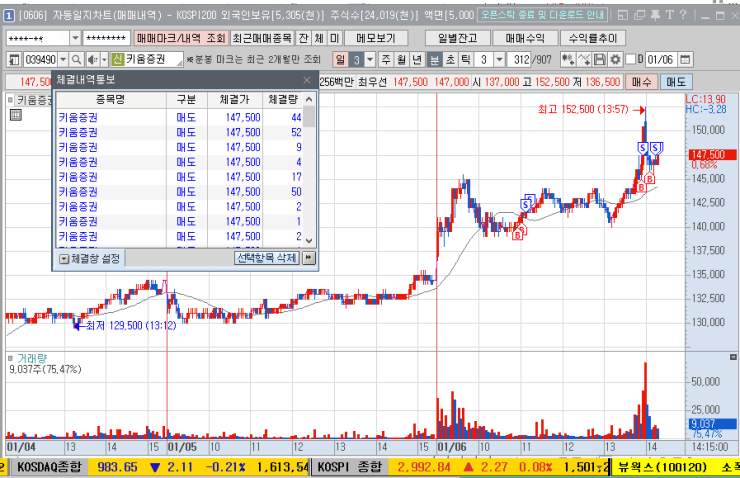Click the pin window icon in title bar
This screenshot has width=740, height=478.
(655, 15)
